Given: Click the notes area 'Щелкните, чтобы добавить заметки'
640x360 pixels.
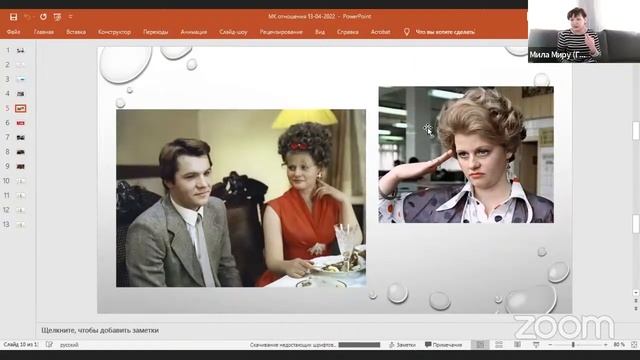Looking at the screenshot, I should click(100, 330).
